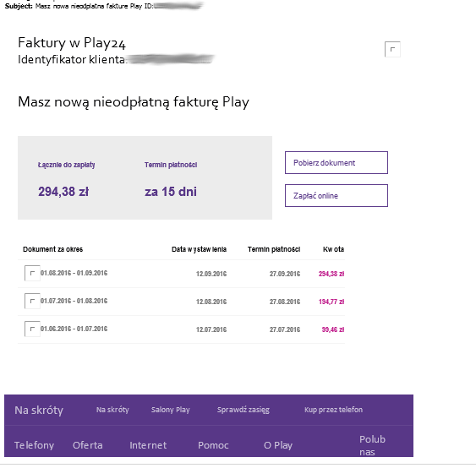Image resolution: width=476 pixels, height=468 pixels.
Task: Click the amount 194,77 zł in table
Action: [331, 302]
